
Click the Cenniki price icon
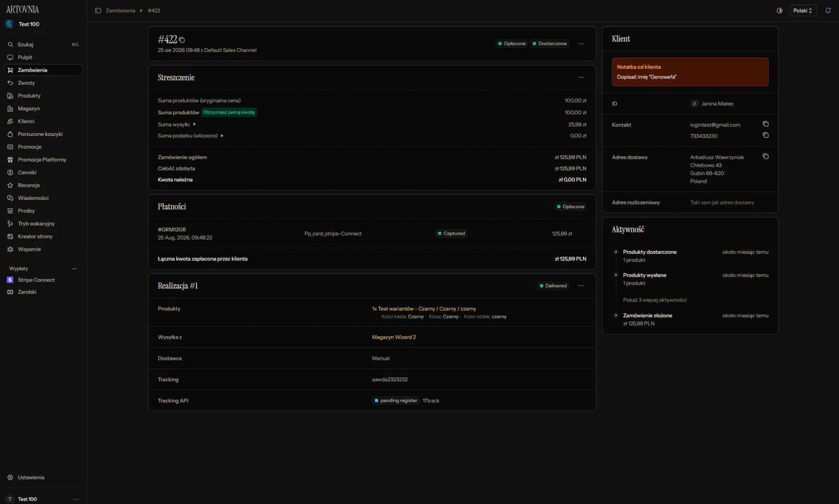10,173
